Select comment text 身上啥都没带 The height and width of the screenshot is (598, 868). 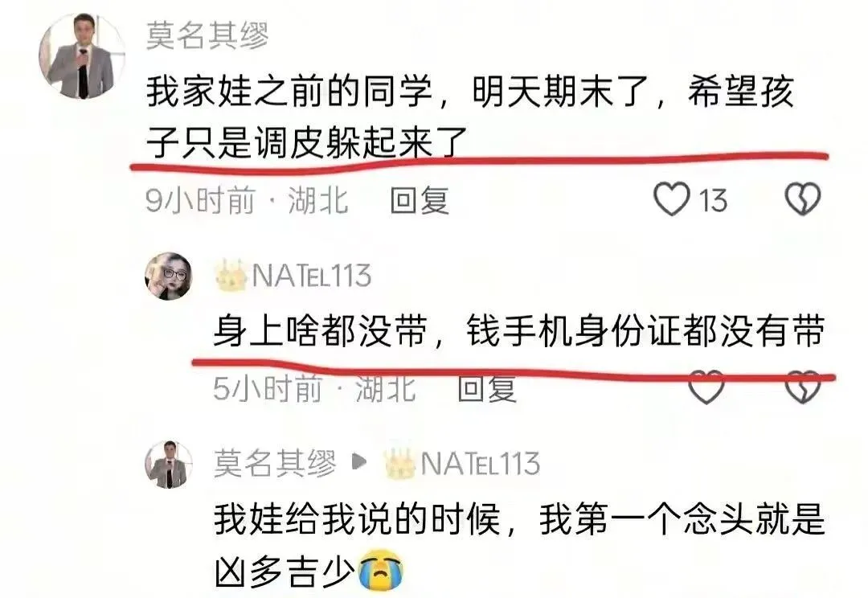(x=320, y=332)
